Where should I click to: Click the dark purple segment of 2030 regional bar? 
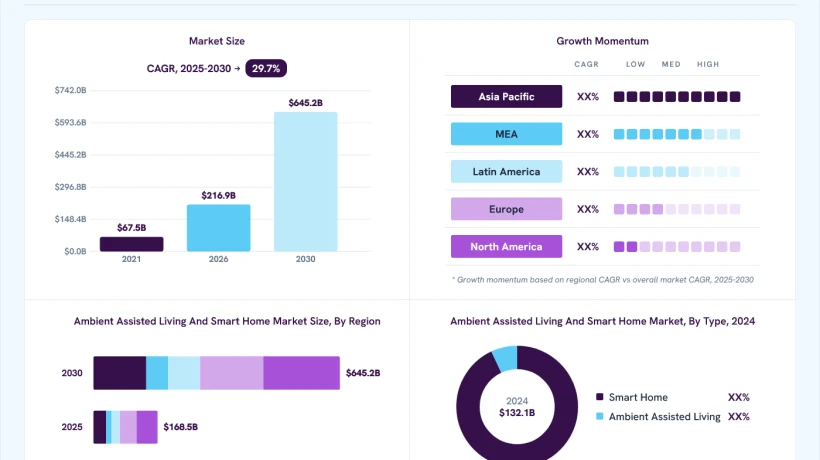click(120, 373)
